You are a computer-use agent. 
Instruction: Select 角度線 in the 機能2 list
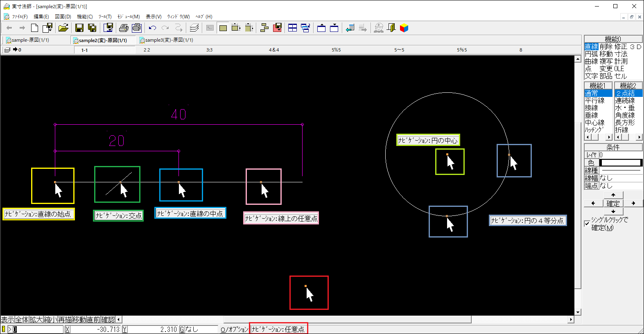(625, 115)
